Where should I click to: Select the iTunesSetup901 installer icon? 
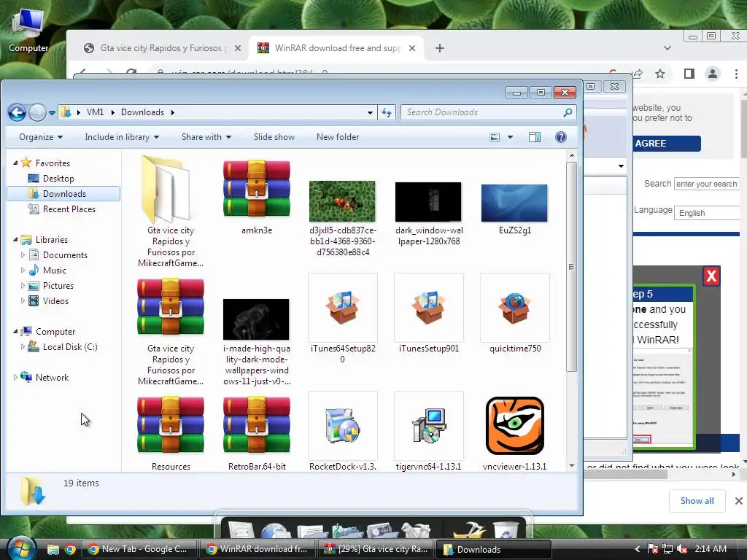(429, 308)
